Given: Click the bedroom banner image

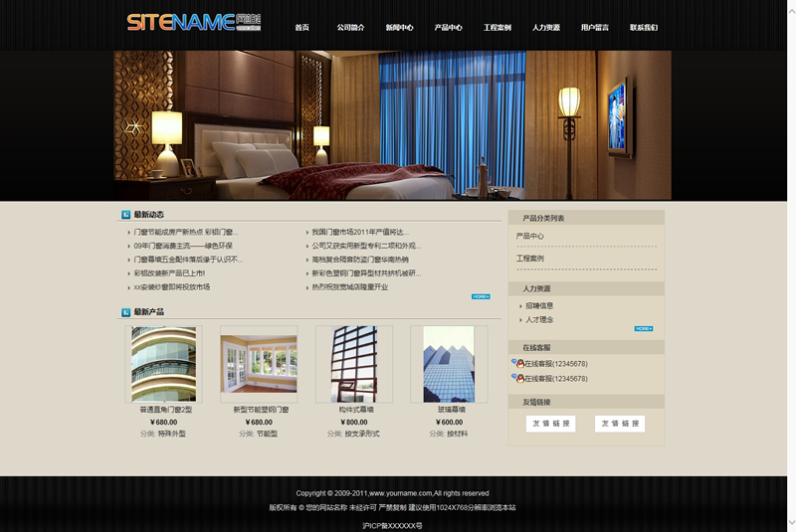Looking at the screenshot, I should coord(392,125).
